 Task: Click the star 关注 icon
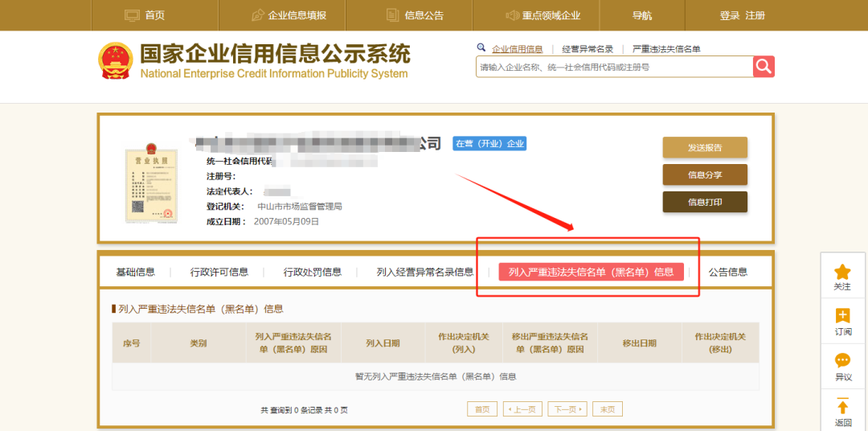coord(842,272)
